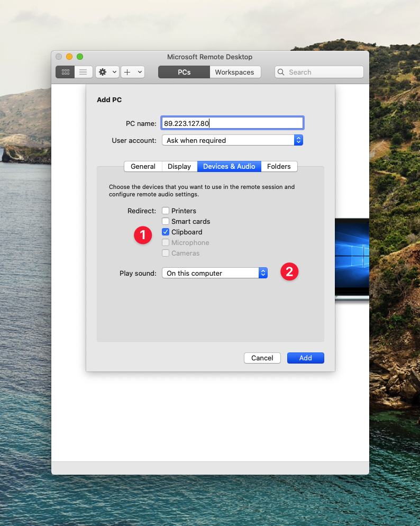Open the Play sound dropdown
Image resolution: width=420 pixels, height=526 pixels.
pos(214,273)
